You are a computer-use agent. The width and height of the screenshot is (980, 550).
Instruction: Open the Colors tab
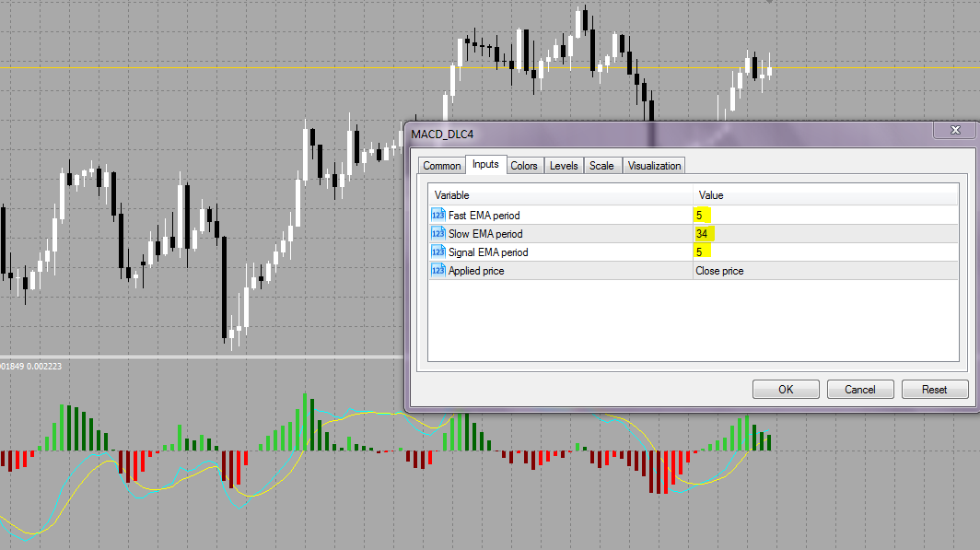(524, 166)
